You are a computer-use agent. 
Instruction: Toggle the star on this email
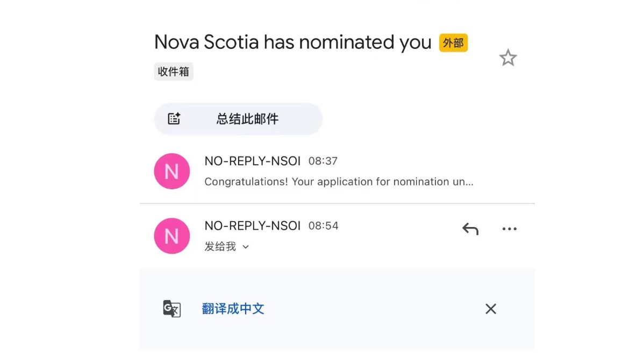[x=507, y=57]
